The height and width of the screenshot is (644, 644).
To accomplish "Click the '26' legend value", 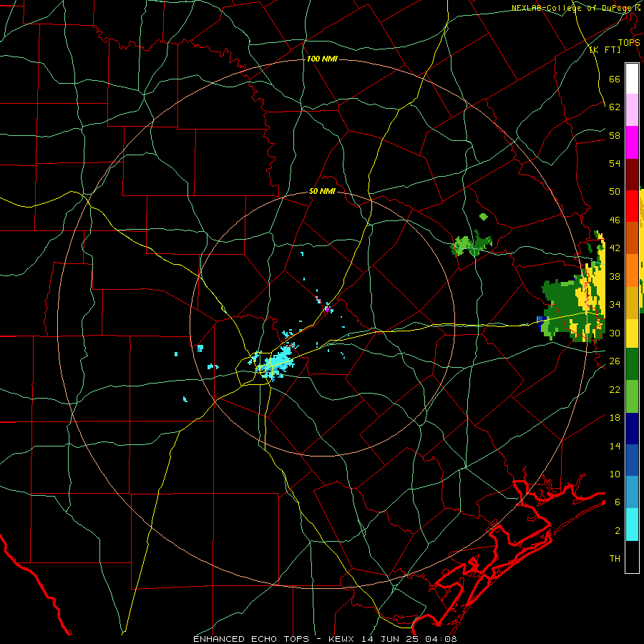I will point(615,361).
